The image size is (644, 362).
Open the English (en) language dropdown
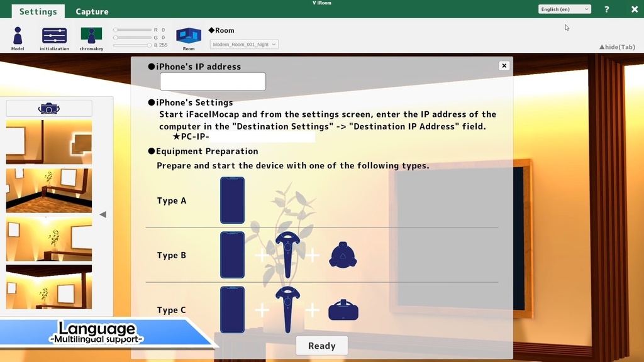pos(563,8)
